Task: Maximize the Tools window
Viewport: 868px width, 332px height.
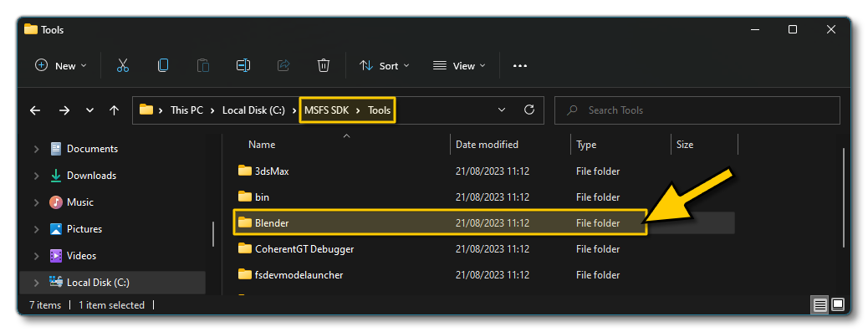Action: pyautogui.click(x=793, y=29)
